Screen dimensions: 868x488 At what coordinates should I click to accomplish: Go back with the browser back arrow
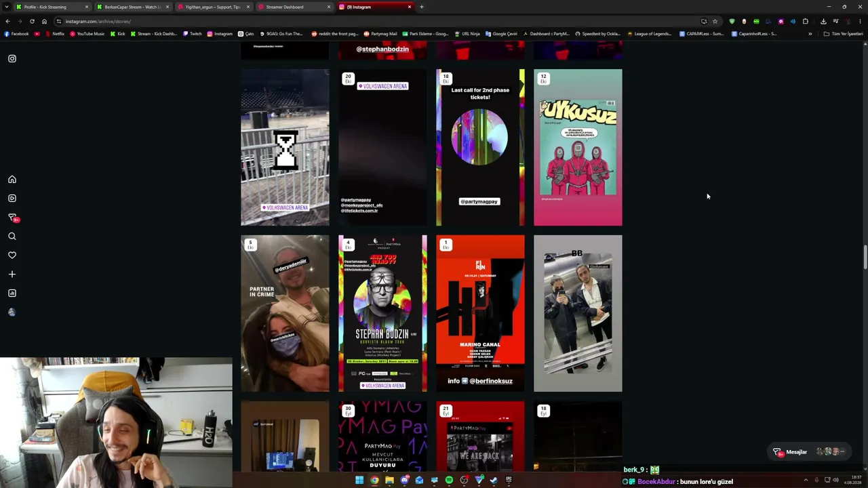click(x=7, y=21)
